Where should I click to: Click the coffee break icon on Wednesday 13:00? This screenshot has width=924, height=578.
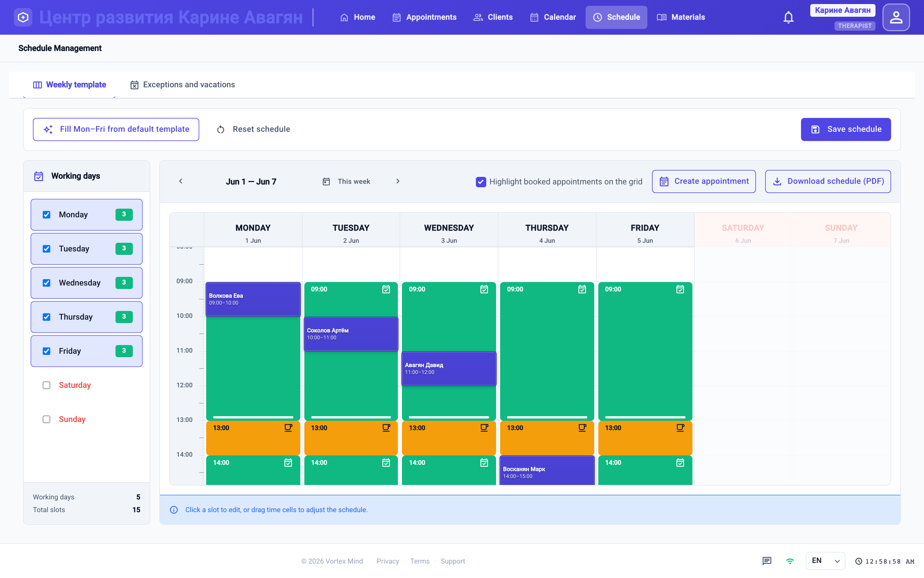point(484,428)
